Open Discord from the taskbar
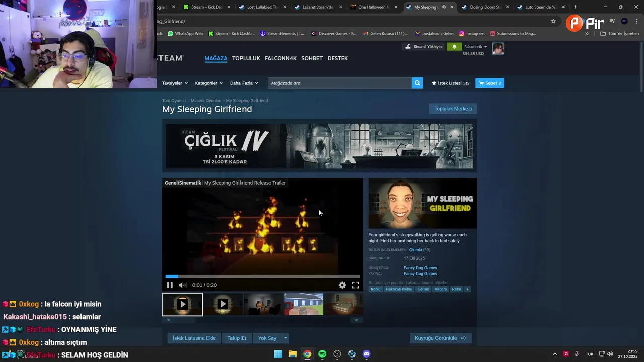The width and height of the screenshot is (644, 362). click(367, 354)
